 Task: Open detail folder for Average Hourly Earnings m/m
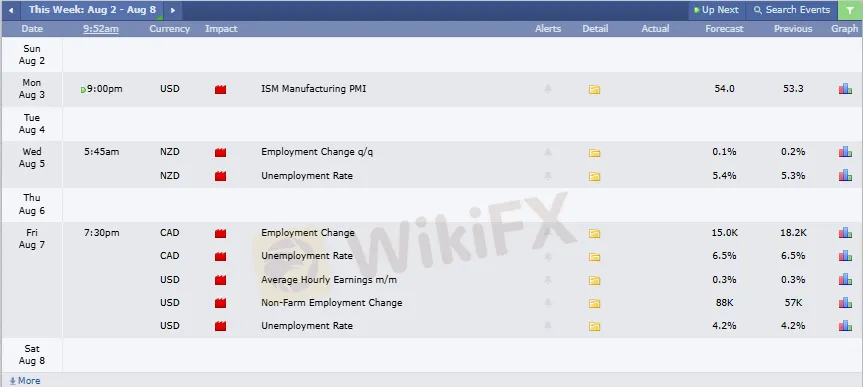pyautogui.click(x=594, y=280)
